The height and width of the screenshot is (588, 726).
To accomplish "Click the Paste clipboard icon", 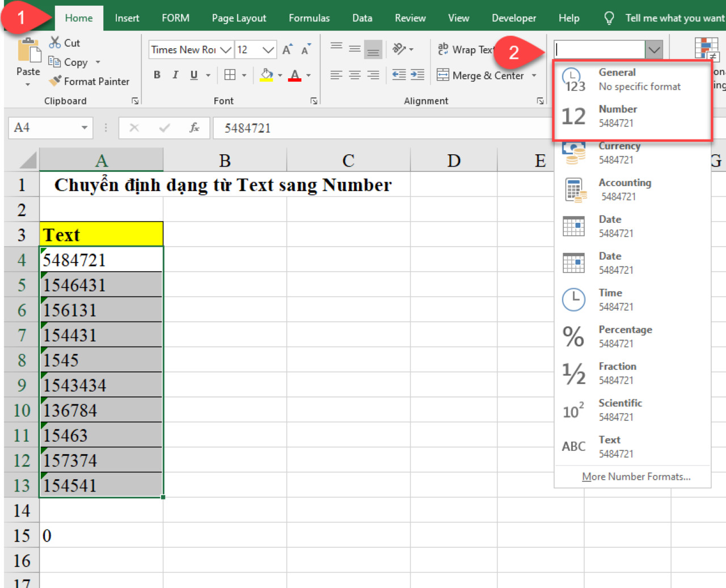I will tap(28, 51).
